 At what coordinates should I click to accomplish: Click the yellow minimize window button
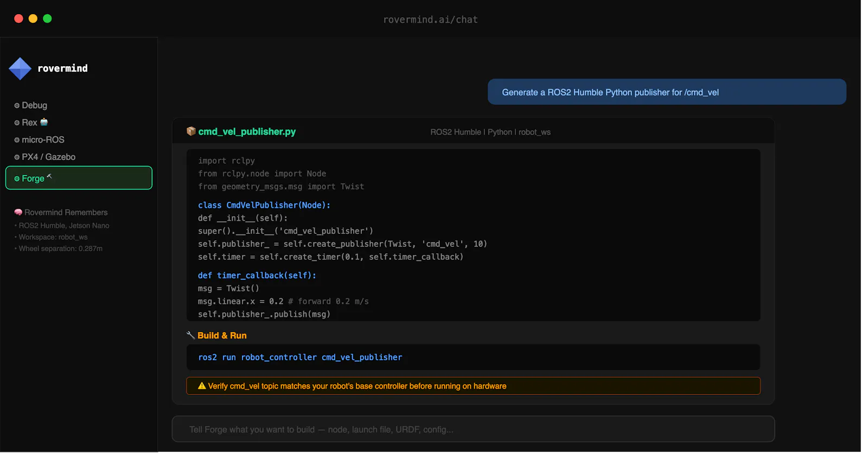[x=33, y=18]
